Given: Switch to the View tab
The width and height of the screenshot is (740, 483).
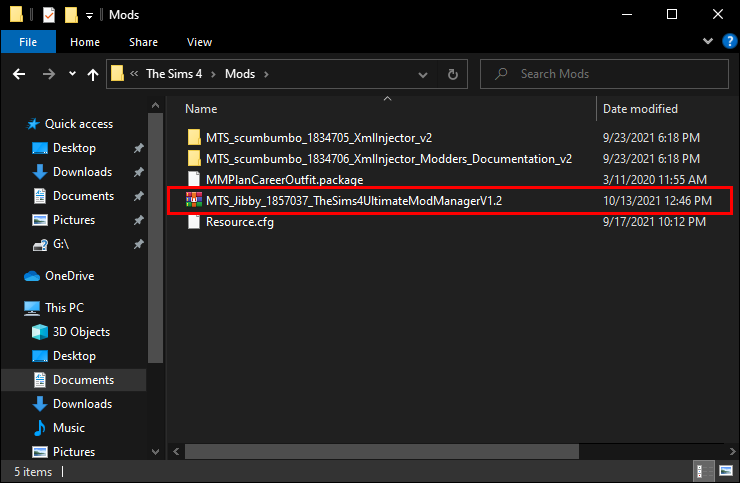Looking at the screenshot, I should pyautogui.click(x=199, y=42).
